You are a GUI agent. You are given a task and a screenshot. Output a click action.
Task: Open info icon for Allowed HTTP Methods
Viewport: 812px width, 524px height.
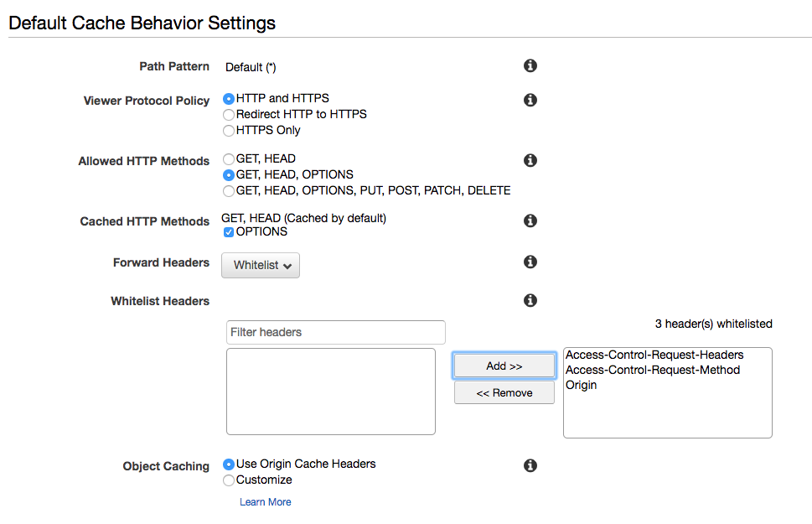(530, 161)
